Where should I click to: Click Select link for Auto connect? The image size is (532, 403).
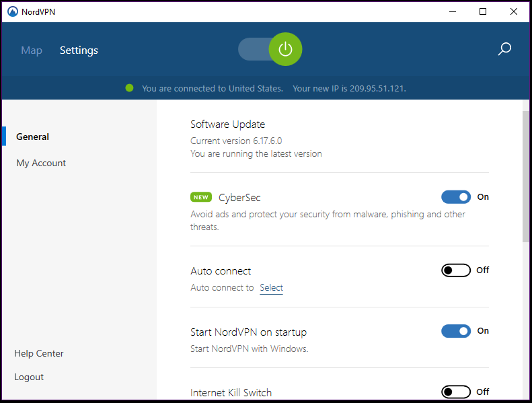tap(271, 287)
